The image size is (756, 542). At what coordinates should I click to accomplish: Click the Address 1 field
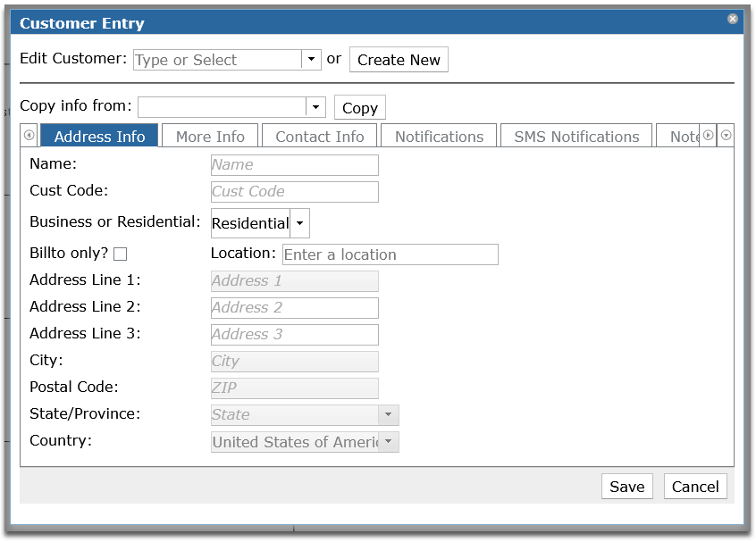(295, 281)
